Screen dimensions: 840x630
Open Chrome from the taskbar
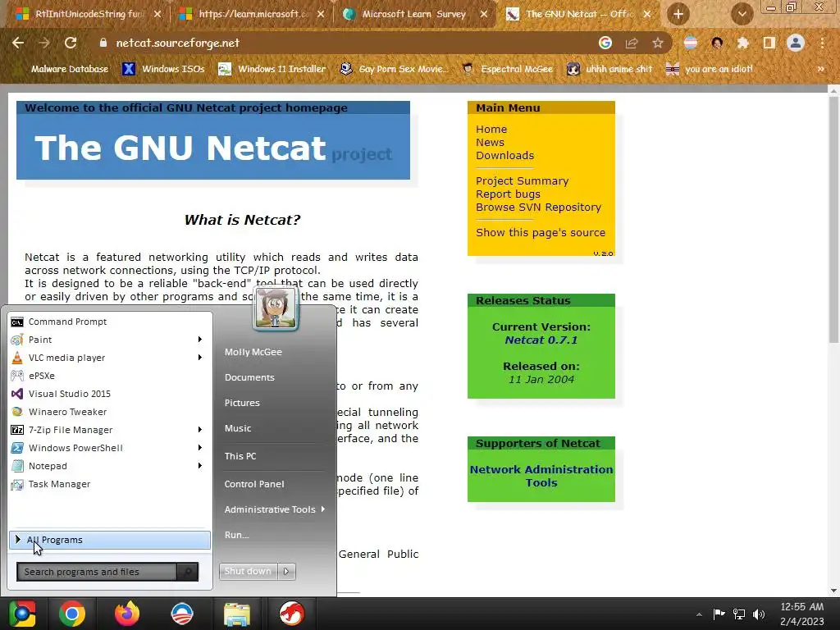pos(72,614)
